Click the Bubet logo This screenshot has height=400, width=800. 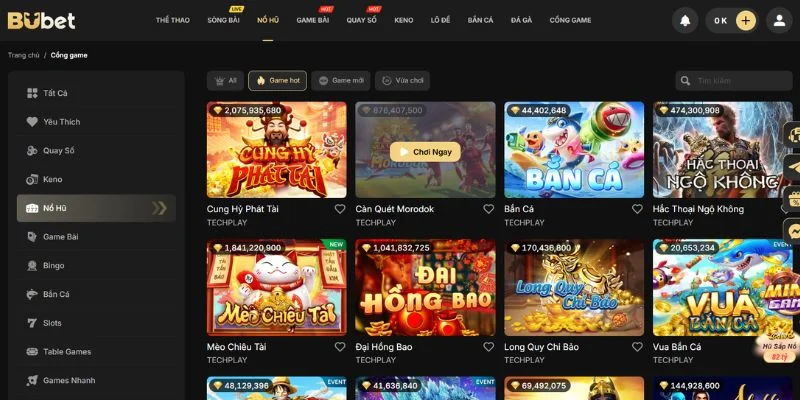[x=41, y=21]
